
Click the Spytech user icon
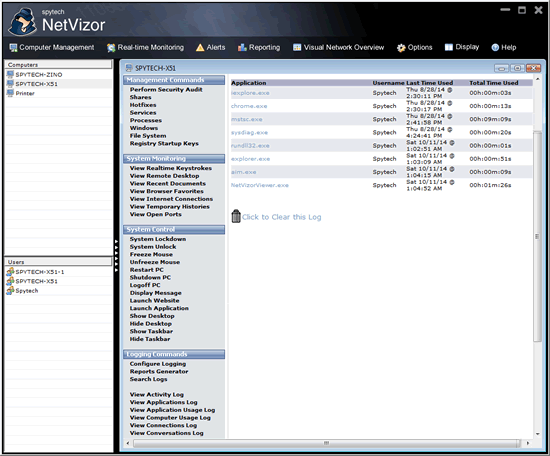coord(10,290)
